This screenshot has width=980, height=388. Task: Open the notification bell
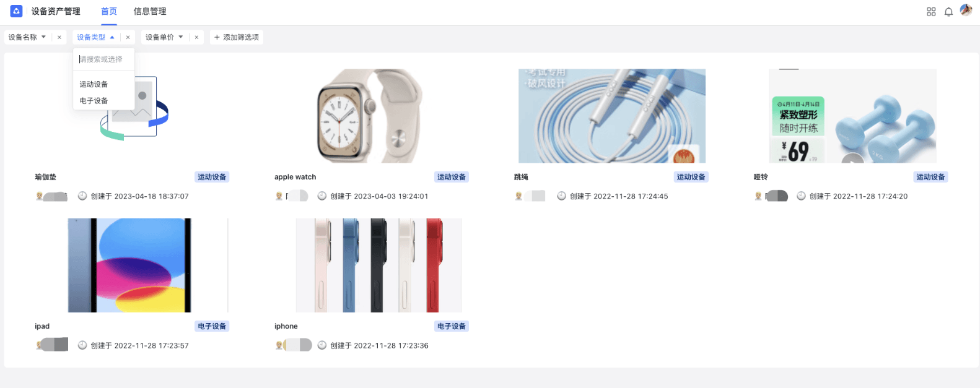[x=948, y=12]
